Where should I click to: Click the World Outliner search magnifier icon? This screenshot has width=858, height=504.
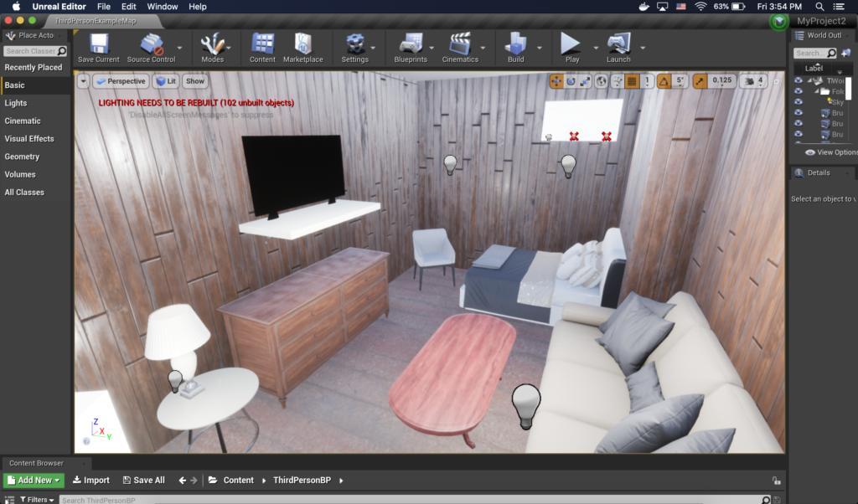point(832,53)
